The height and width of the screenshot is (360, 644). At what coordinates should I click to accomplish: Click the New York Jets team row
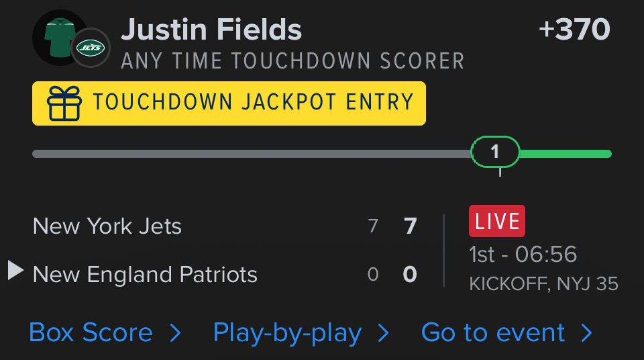tap(107, 226)
